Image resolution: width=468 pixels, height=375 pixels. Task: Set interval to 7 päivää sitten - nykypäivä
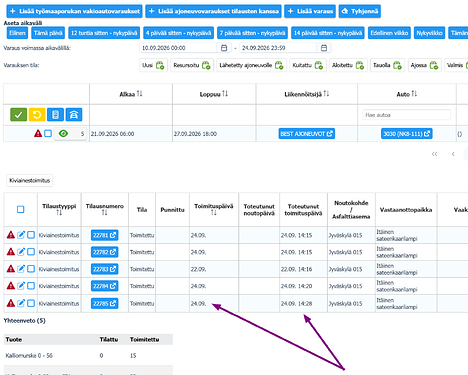(252, 33)
